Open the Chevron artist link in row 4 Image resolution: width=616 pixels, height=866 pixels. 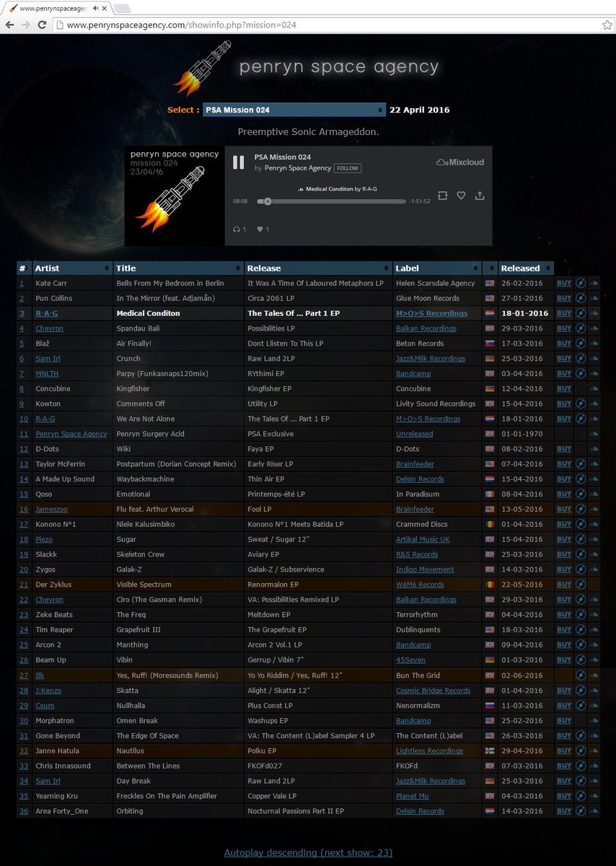[49, 328]
